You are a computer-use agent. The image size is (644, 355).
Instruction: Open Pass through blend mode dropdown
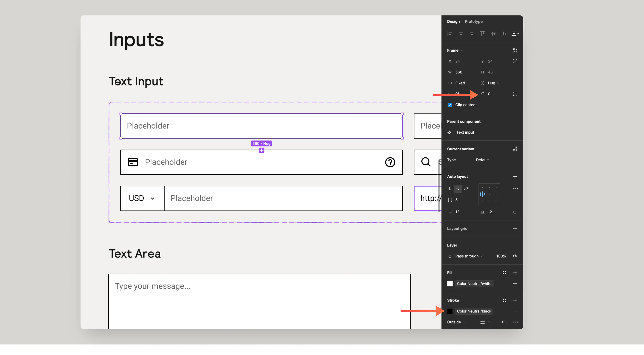[469, 256]
